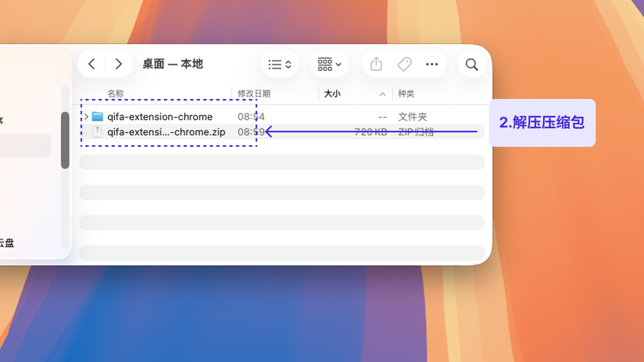
Task: Sort by 修改日期 column header
Action: pyautogui.click(x=254, y=94)
